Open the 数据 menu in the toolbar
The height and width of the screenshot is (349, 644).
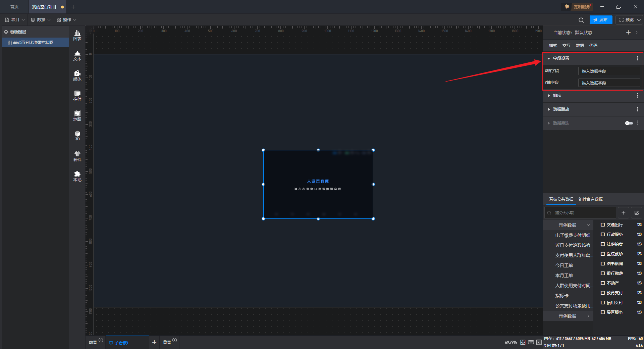pyautogui.click(x=41, y=20)
